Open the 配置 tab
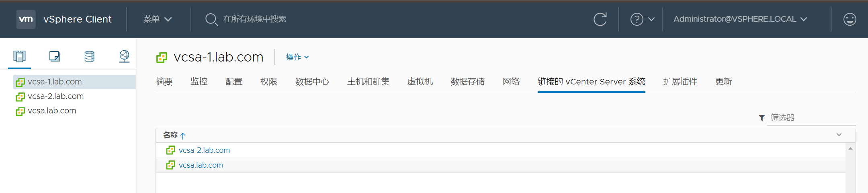Viewport: 868px width, 193px height. point(234,82)
